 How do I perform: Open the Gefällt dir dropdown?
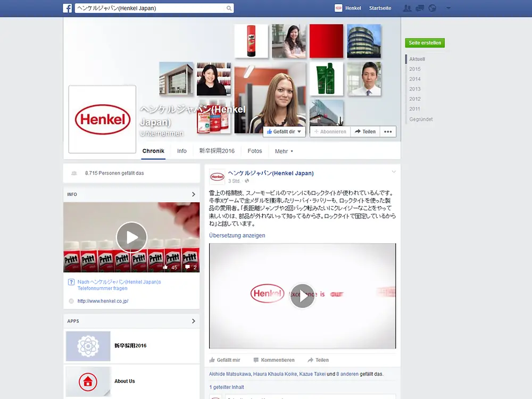click(284, 131)
